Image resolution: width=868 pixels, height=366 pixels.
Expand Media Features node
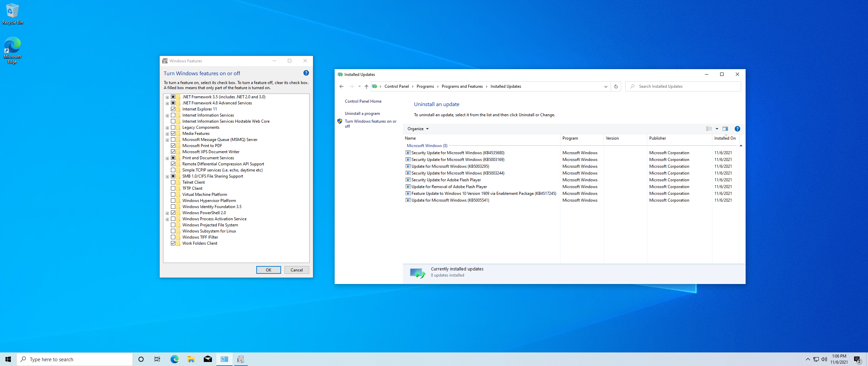pyautogui.click(x=167, y=134)
